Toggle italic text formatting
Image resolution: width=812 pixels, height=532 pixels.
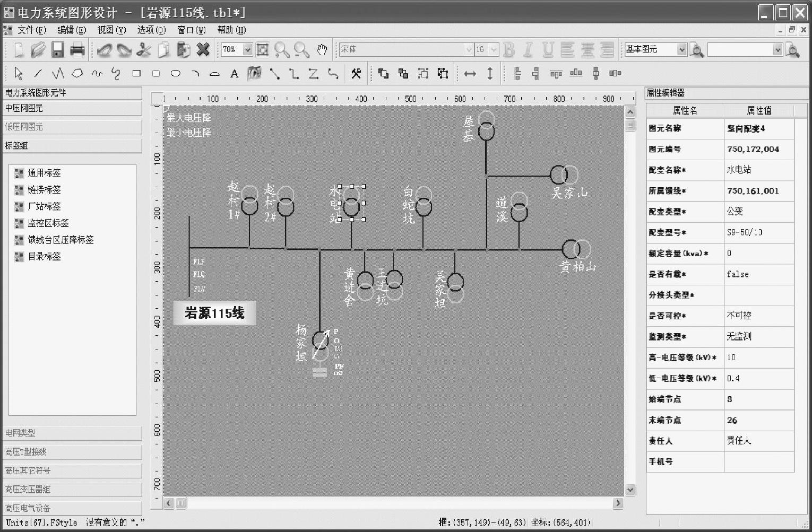tap(528, 50)
